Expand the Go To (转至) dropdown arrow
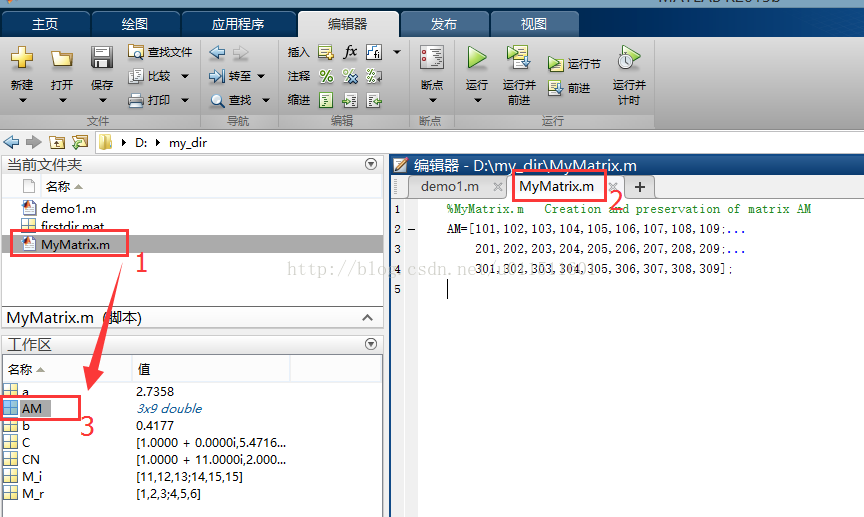The height and width of the screenshot is (517, 864). 261,76
